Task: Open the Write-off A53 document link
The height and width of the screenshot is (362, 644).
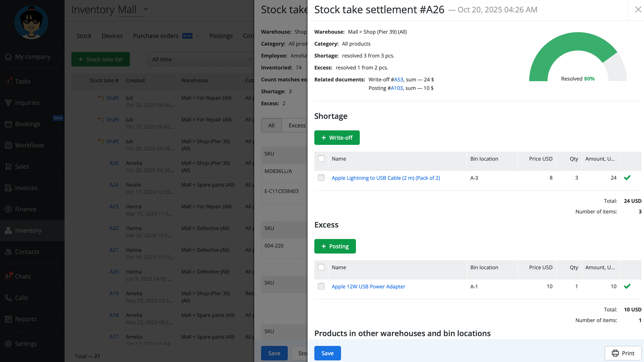Action: pyautogui.click(x=398, y=79)
